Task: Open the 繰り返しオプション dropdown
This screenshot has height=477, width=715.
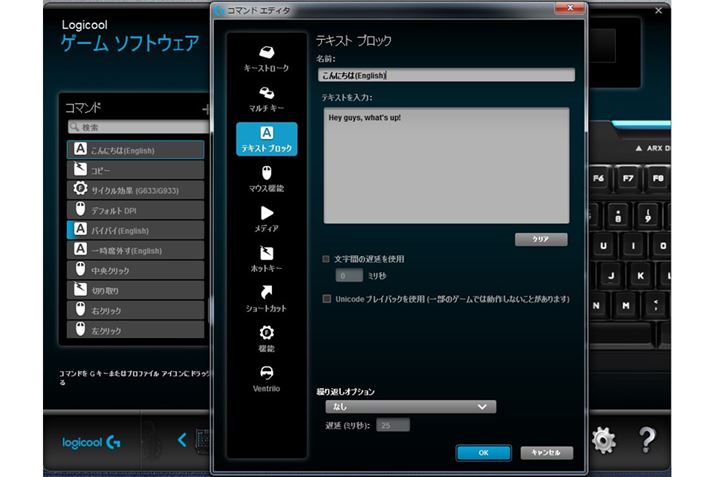Action: click(410, 407)
